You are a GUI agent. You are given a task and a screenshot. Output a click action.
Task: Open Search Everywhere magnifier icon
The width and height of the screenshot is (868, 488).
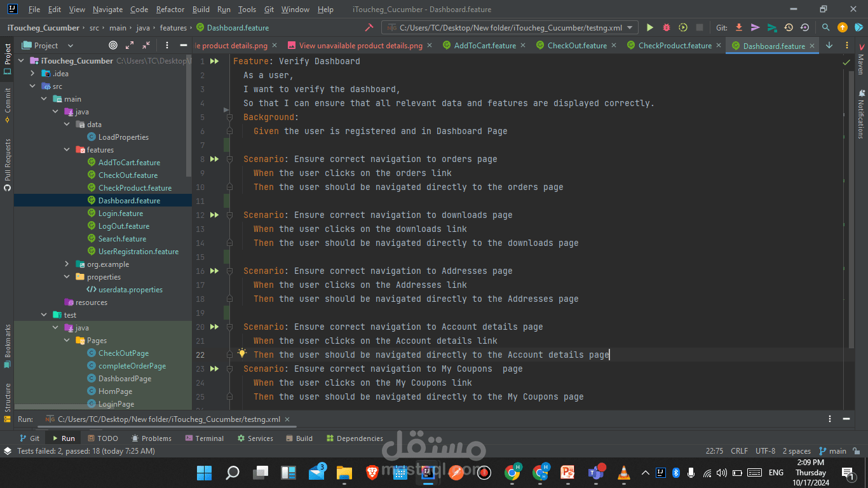pos(825,28)
